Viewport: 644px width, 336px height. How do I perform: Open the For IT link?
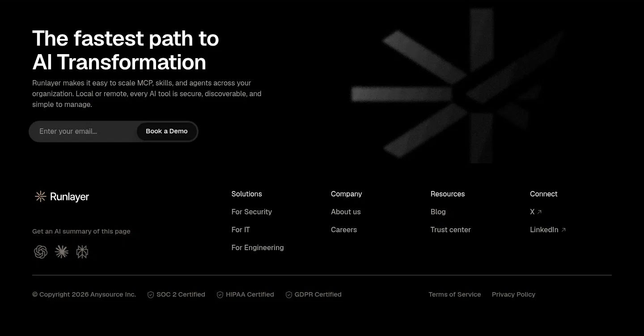[241, 230]
